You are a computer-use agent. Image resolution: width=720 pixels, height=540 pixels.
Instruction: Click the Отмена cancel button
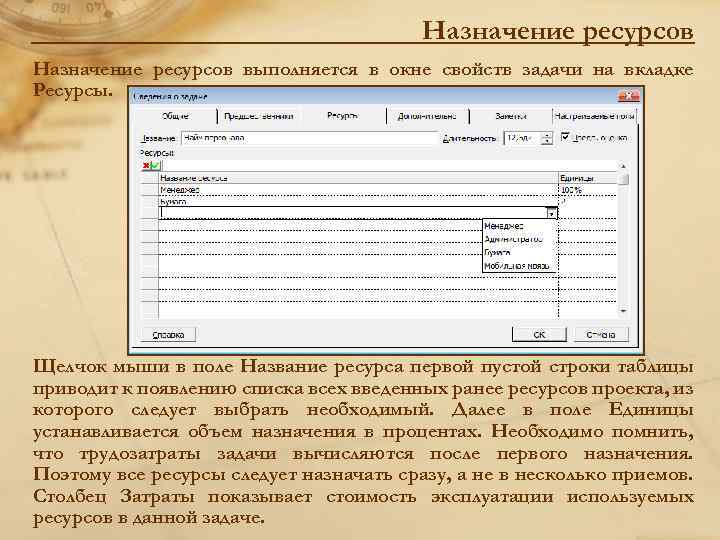[x=601, y=335]
